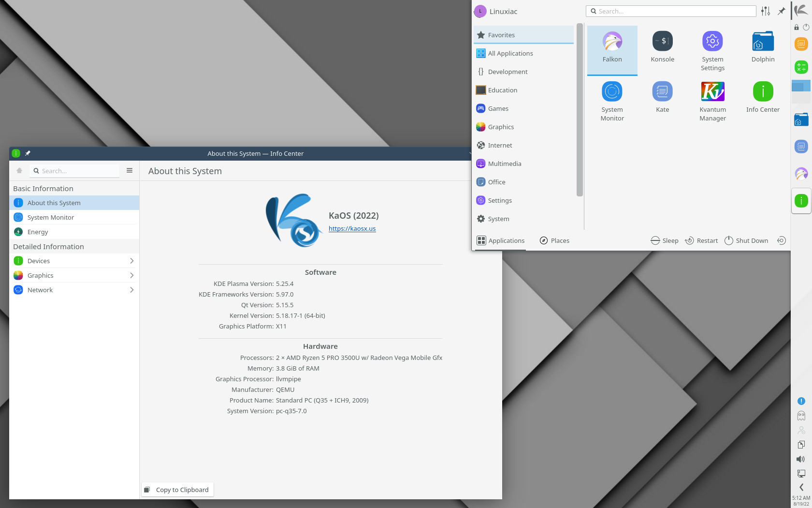Click the panel power icon
The width and height of the screenshot is (812, 508).
(806, 27)
